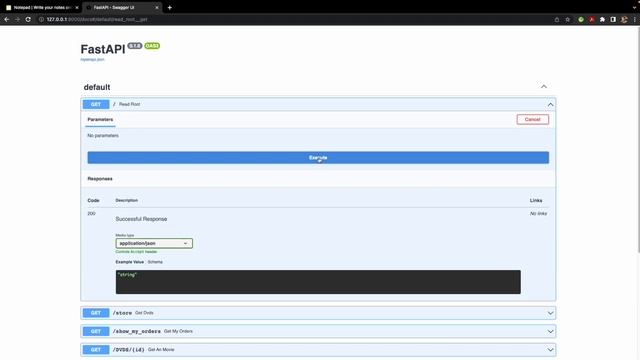This screenshot has width=640, height=360.
Task: Open the Chrome three-dot menu
Action: (635, 19)
